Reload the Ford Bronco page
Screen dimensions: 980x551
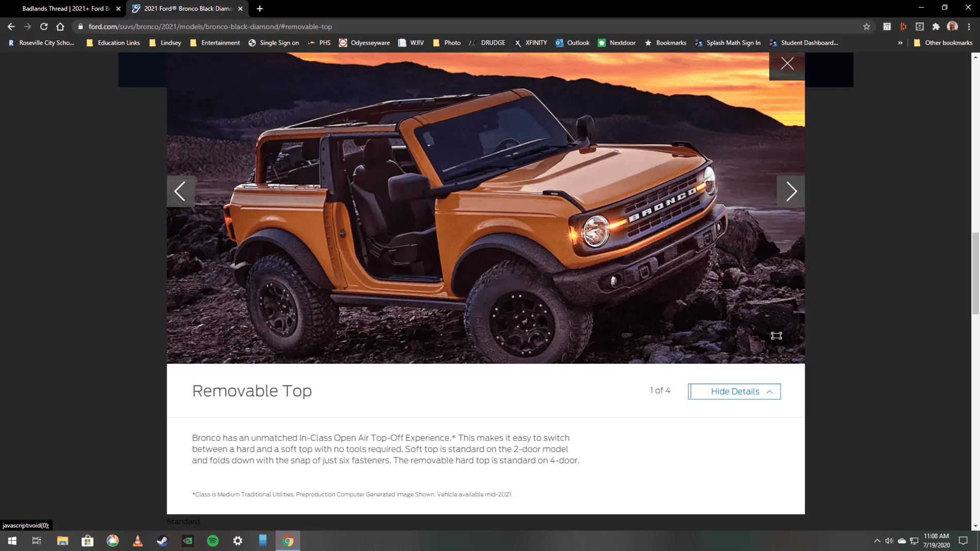(44, 26)
